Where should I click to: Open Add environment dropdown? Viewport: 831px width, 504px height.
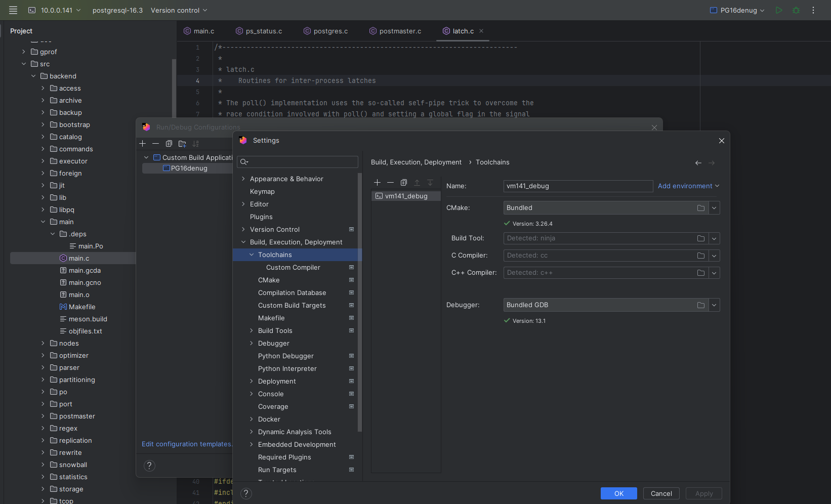(x=688, y=186)
